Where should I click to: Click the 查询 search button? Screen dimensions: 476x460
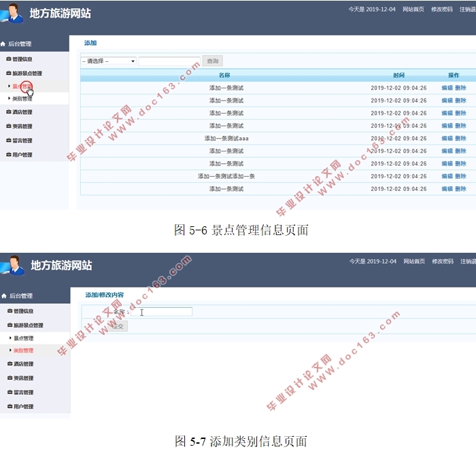212,61
